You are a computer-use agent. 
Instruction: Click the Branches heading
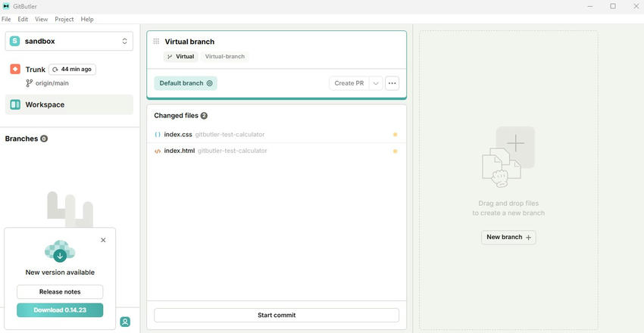(x=21, y=138)
